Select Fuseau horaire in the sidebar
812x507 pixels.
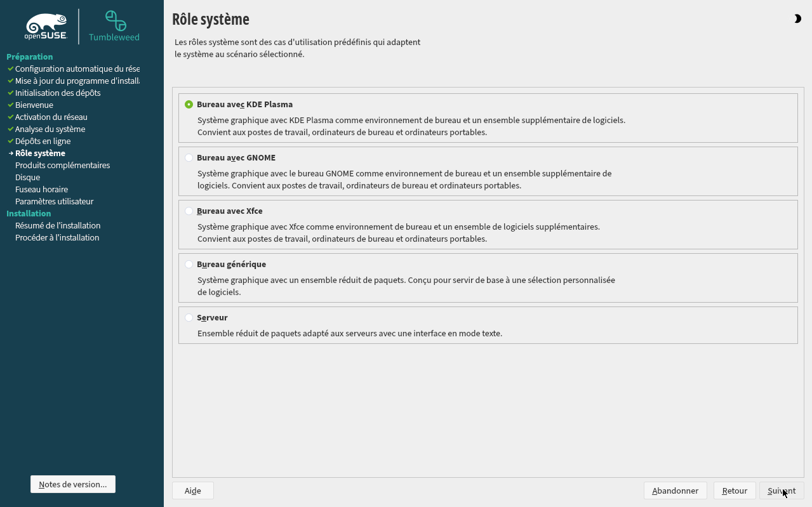[x=41, y=189]
